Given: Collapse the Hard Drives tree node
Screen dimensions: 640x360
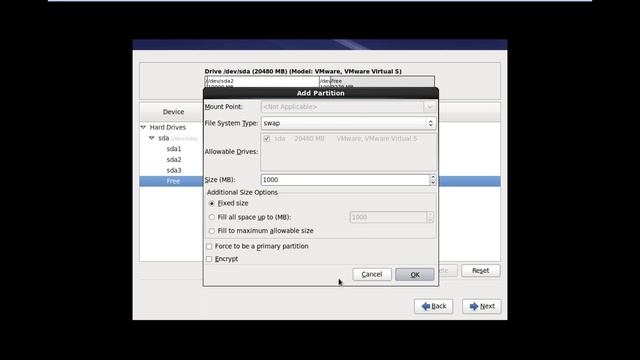Looking at the screenshot, I should point(143,127).
